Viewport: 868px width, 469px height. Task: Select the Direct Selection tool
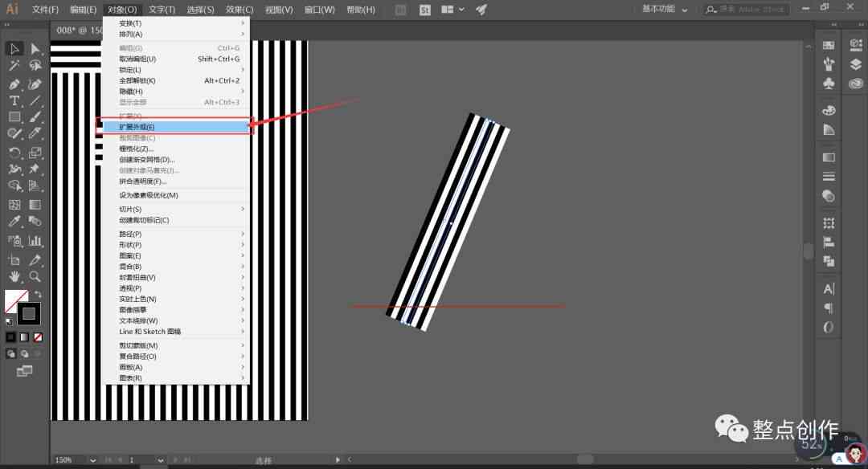35,49
